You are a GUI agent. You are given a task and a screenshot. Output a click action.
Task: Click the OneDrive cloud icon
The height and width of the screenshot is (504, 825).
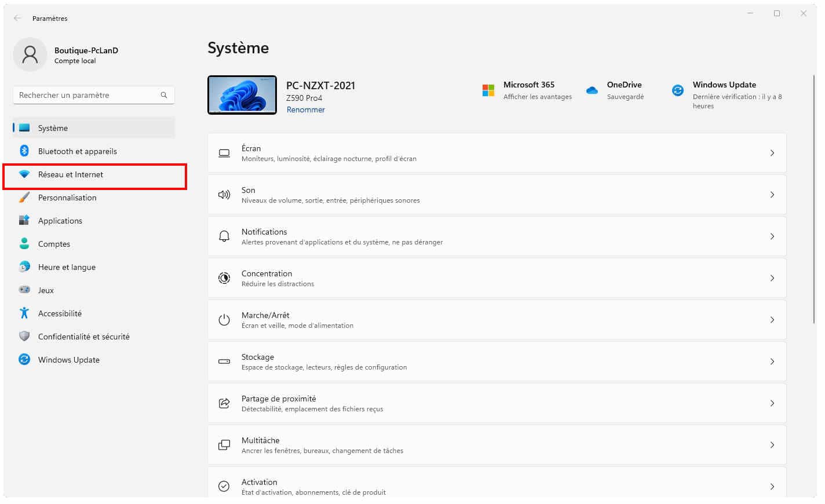coord(592,90)
